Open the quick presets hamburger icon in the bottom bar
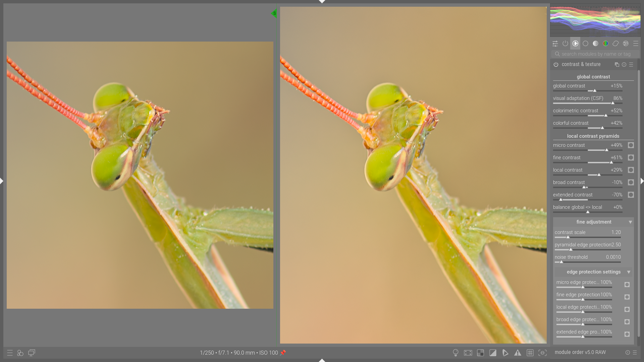 pos(10,353)
